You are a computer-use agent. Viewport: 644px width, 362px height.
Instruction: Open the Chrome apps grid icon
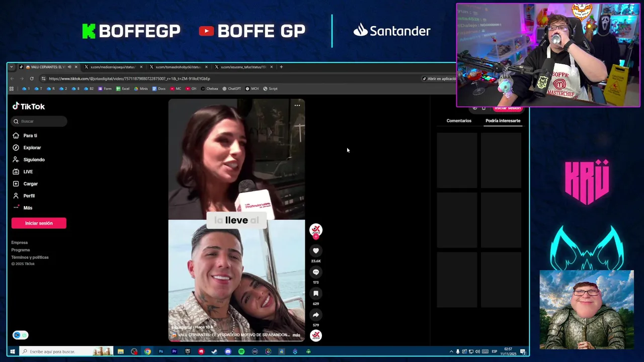[x=11, y=88]
